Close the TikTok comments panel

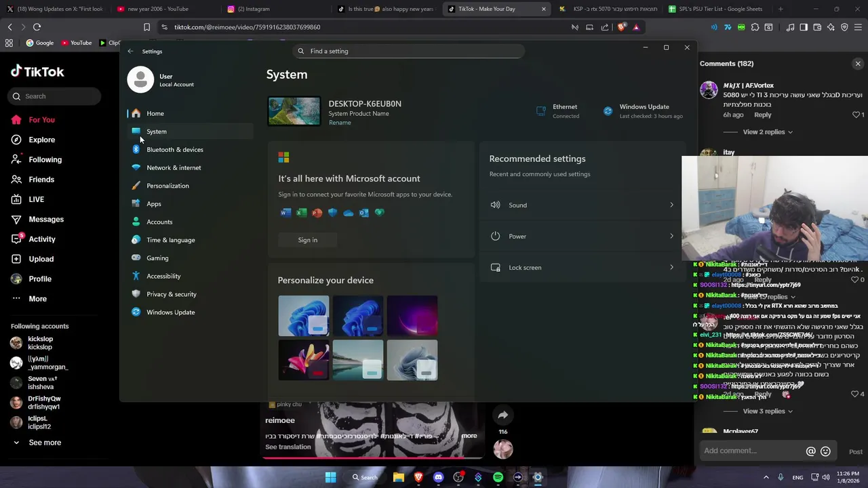[x=858, y=64]
